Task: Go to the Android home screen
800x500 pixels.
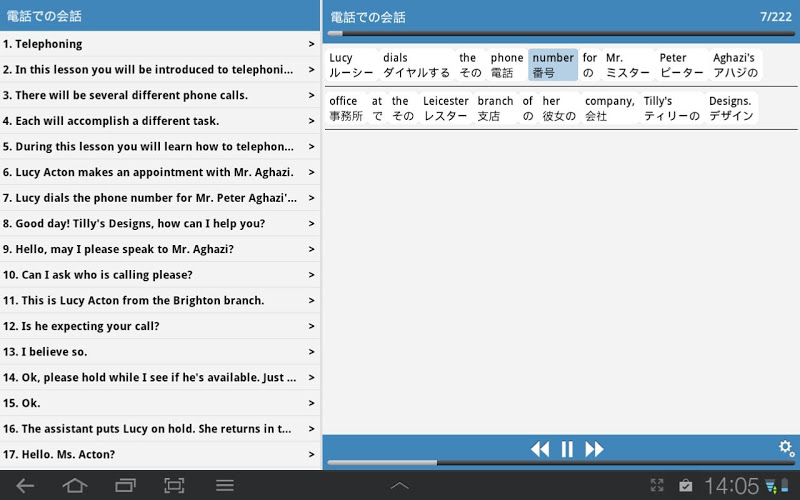Action: 74,486
